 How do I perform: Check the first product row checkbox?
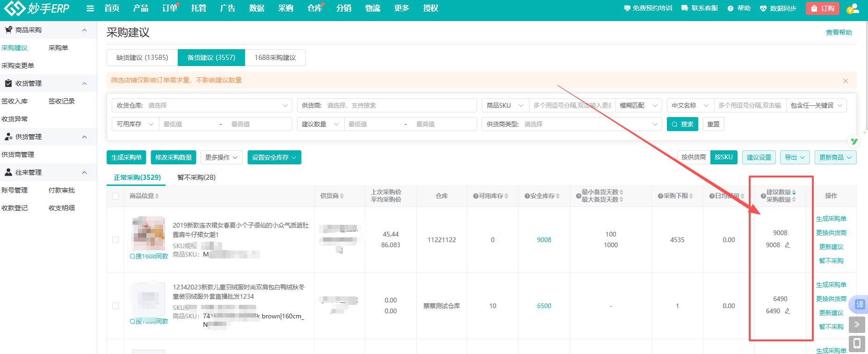click(x=116, y=240)
